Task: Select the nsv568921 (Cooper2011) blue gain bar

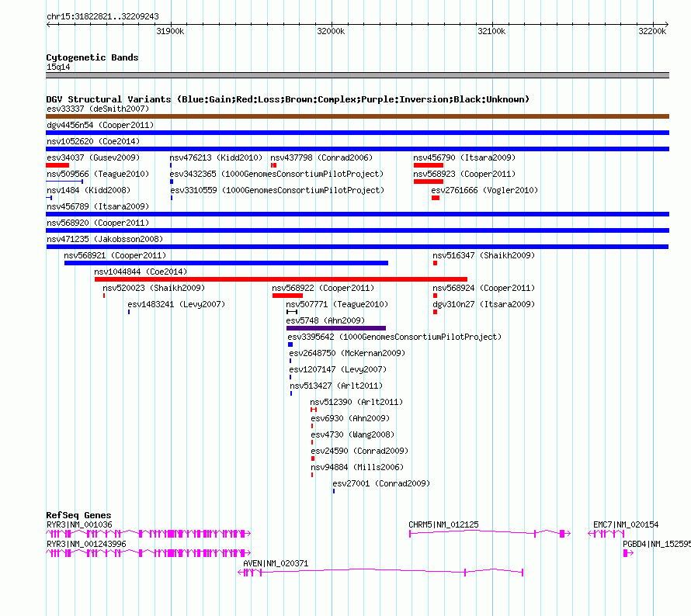Action: tap(226, 263)
